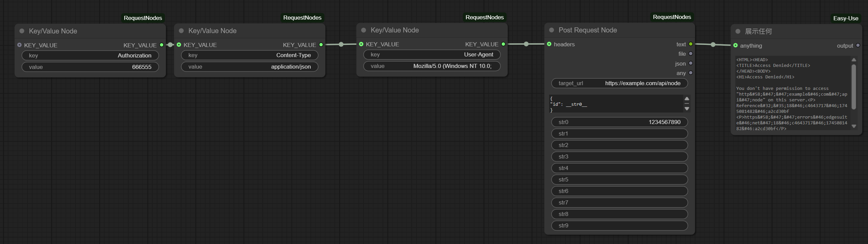The image size is (868, 244).
Task: Click the json output socket on Post Request Node
Action: (x=691, y=63)
